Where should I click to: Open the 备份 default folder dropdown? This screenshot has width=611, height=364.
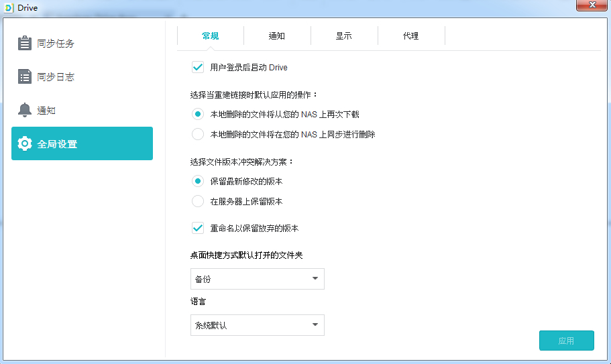(257, 279)
